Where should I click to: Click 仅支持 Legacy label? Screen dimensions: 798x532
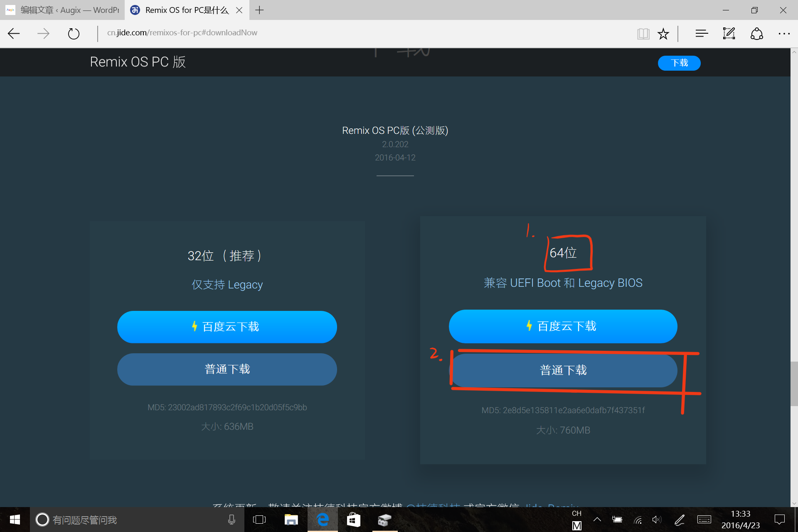click(227, 285)
